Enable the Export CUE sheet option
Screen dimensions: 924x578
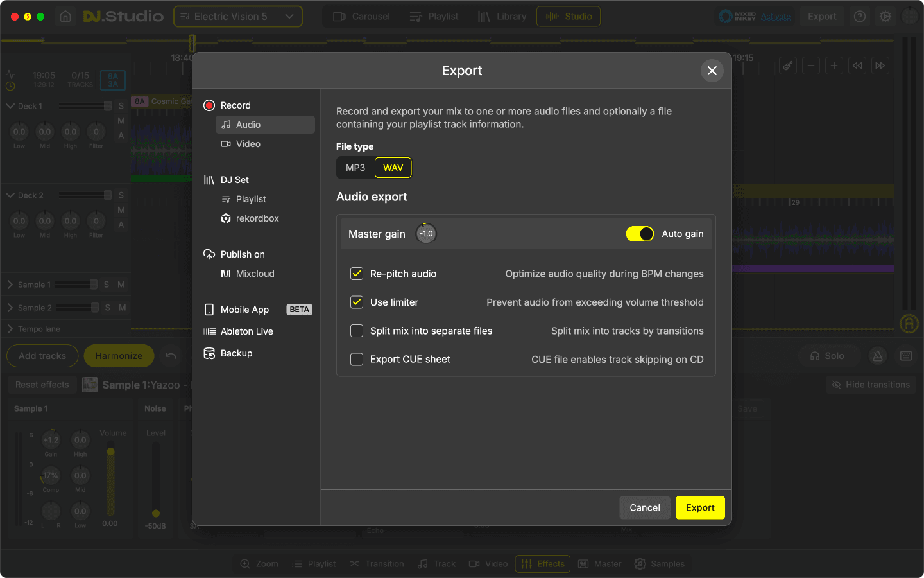[x=357, y=360]
